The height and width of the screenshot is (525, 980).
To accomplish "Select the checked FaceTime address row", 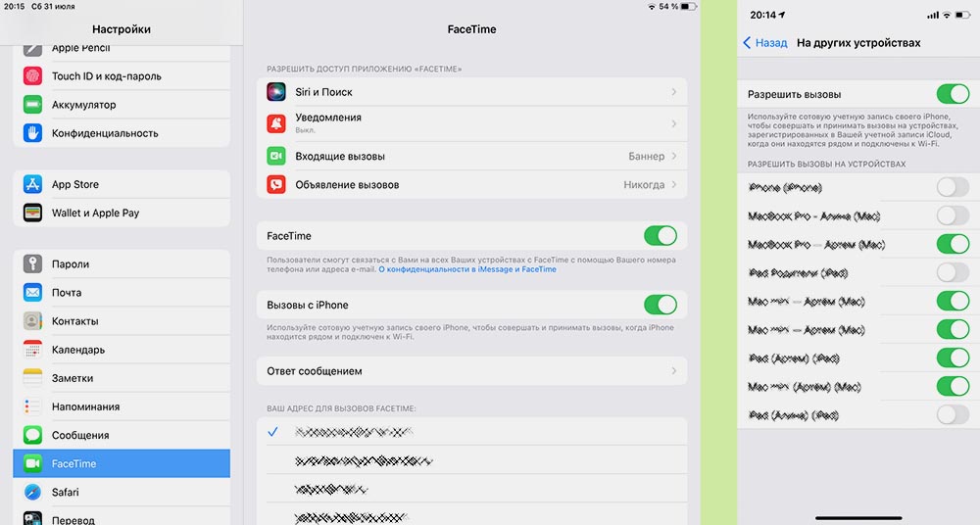I will [x=472, y=431].
